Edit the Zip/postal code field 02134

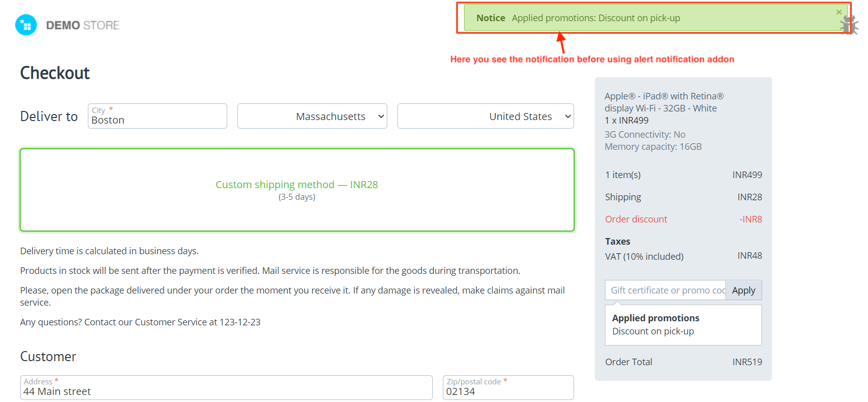pyautogui.click(x=508, y=387)
